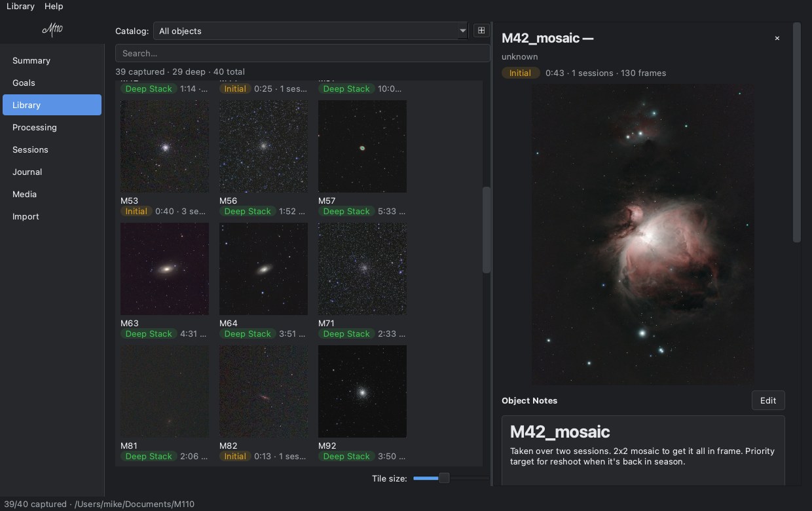Viewport: 812px width, 511px height.
Task: Click the Deep Stack badge under M63
Action: 149,334
